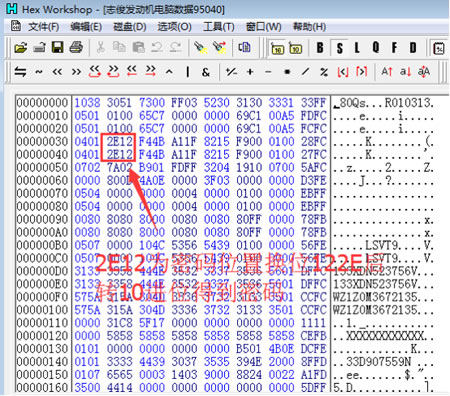Image resolution: width=450 pixels, height=396 pixels.
Task: Open the 选项(O) menu
Action: click(174, 27)
